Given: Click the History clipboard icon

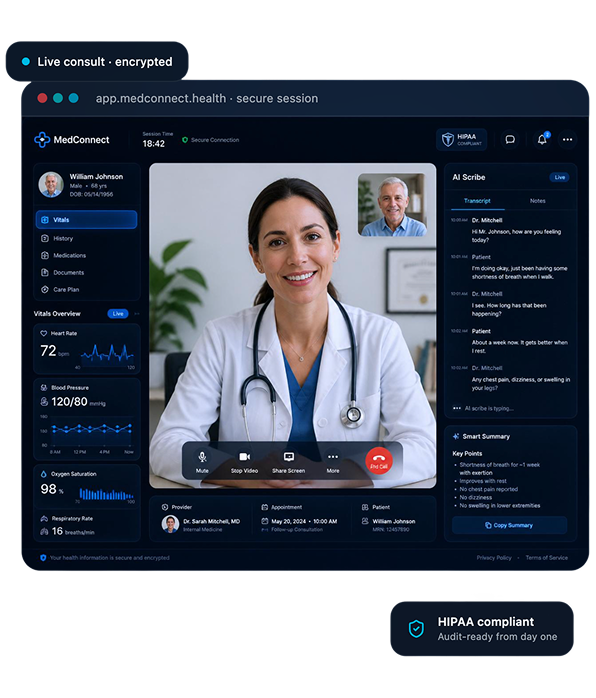Looking at the screenshot, I should [x=45, y=238].
